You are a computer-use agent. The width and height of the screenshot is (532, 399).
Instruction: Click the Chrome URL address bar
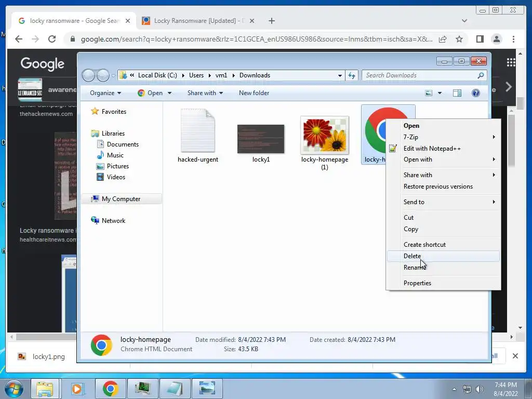256,39
